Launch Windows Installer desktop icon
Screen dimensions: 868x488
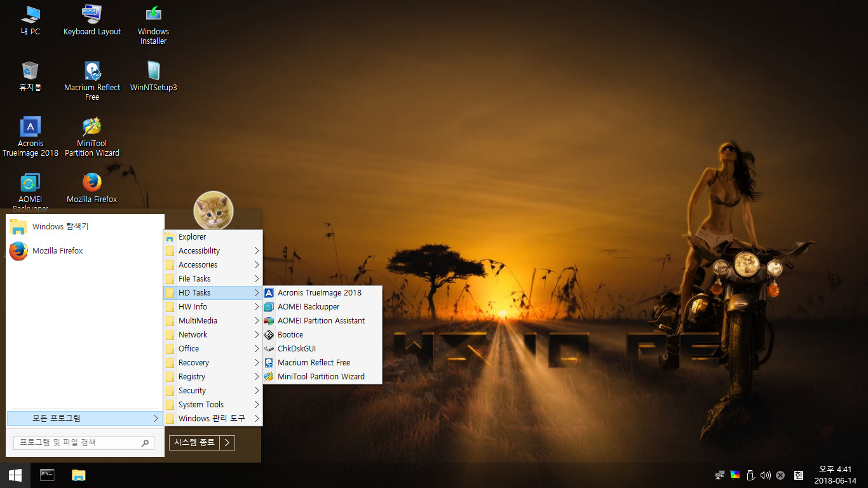point(153,25)
